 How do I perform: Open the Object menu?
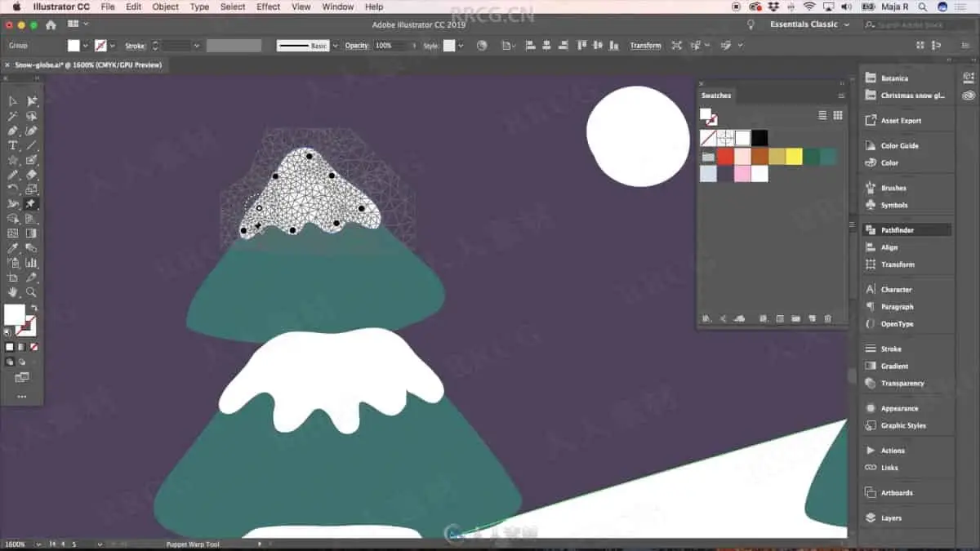[x=165, y=7]
